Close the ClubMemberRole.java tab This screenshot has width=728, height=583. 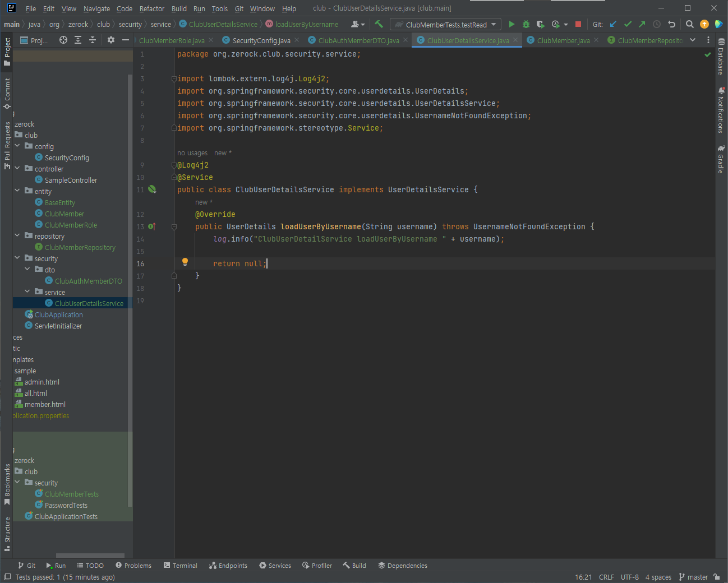pyautogui.click(x=211, y=40)
